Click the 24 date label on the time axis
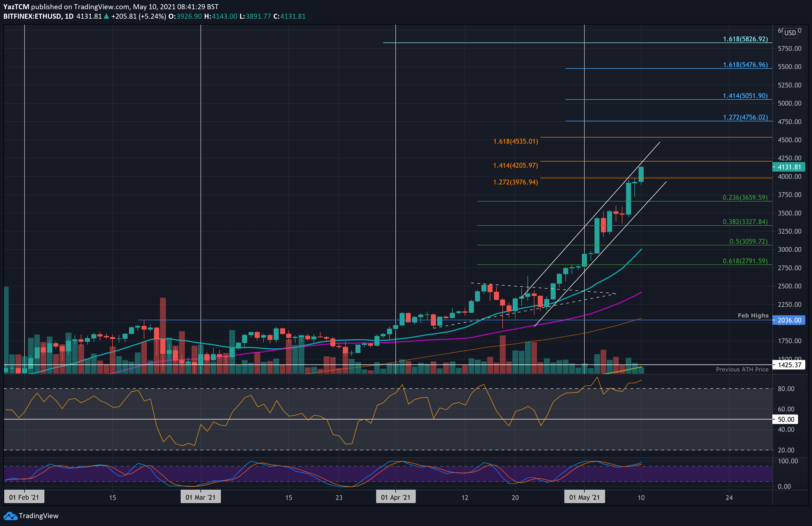 click(729, 498)
